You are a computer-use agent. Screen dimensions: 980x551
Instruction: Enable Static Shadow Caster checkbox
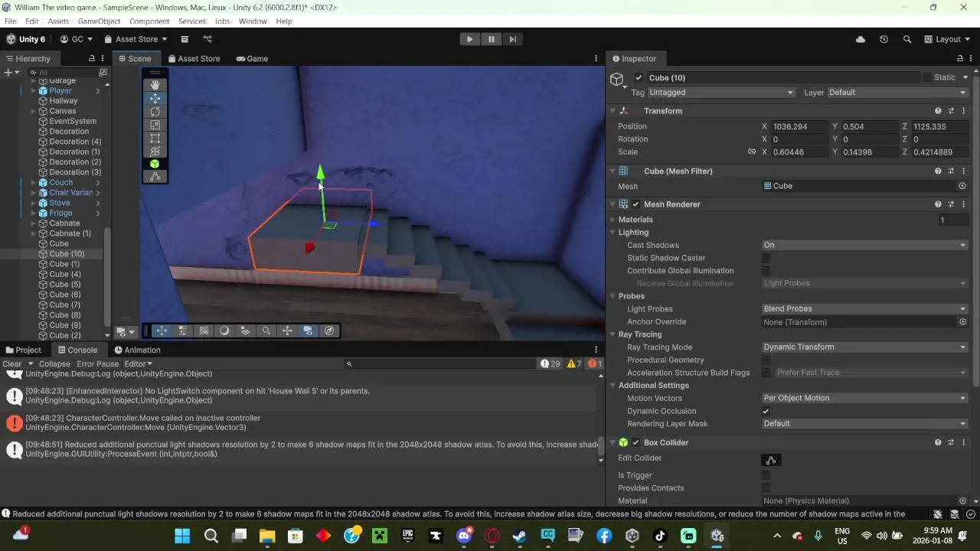pos(766,258)
